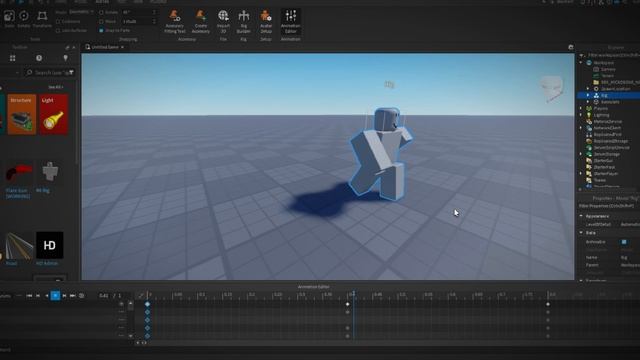Select the Rotate tool
The image size is (640, 360).
click(24, 19)
